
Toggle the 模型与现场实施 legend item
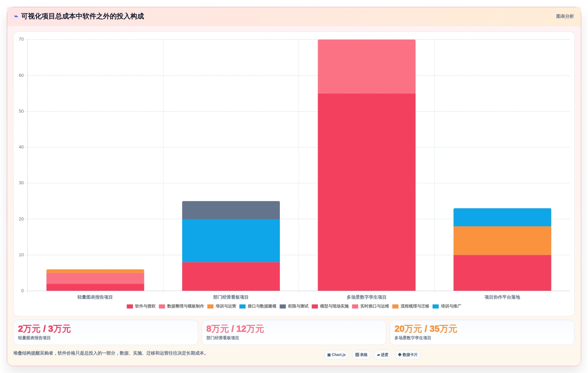pyautogui.click(x=330, y=306)
